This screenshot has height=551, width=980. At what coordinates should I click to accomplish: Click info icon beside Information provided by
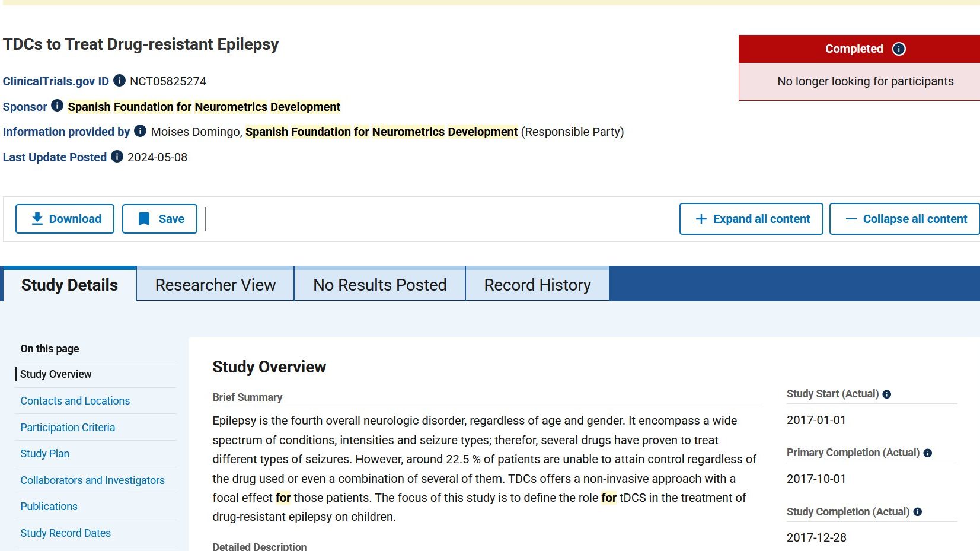click(x=140, y=130)
